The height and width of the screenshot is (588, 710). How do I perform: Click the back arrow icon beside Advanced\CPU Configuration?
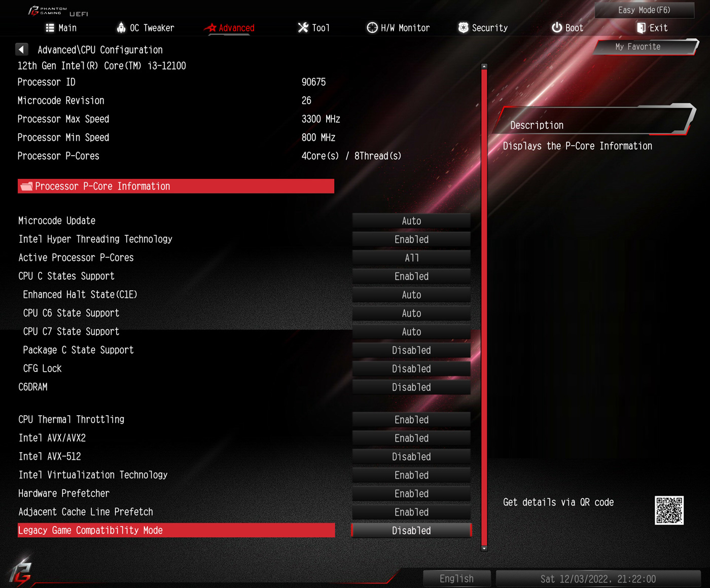tap(21, 49)
